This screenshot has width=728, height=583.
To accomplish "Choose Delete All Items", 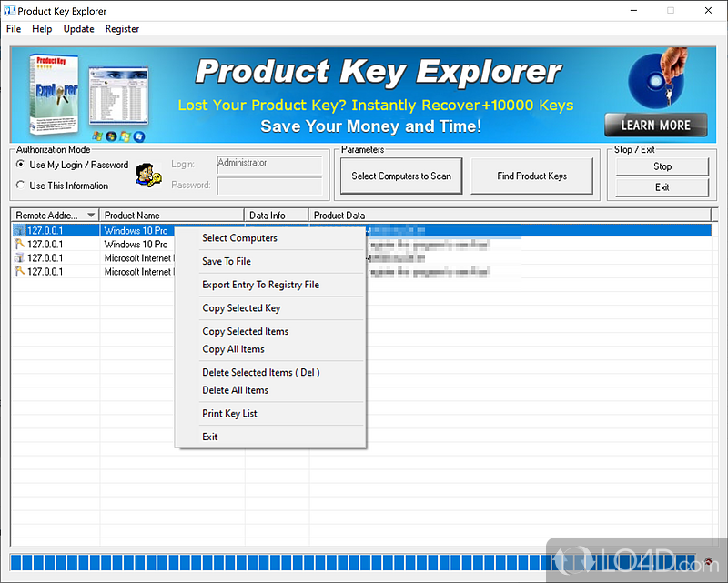I will (270, 390).
